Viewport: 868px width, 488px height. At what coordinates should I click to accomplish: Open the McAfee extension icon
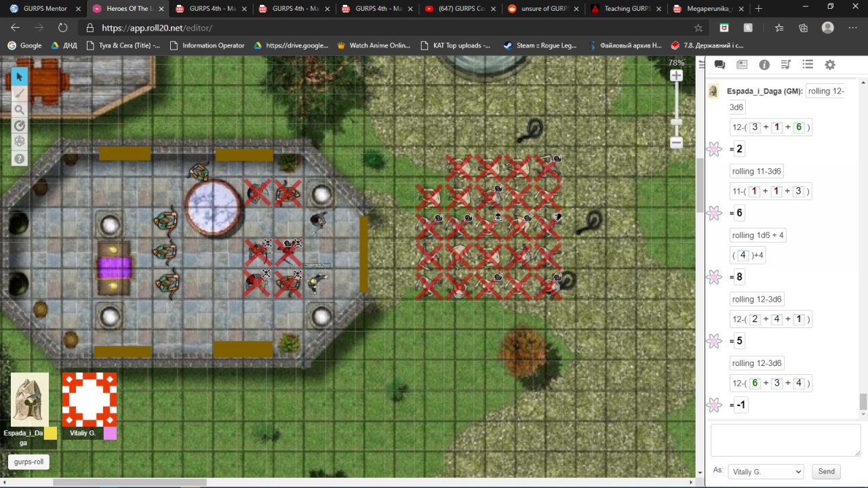click(724, 28)
